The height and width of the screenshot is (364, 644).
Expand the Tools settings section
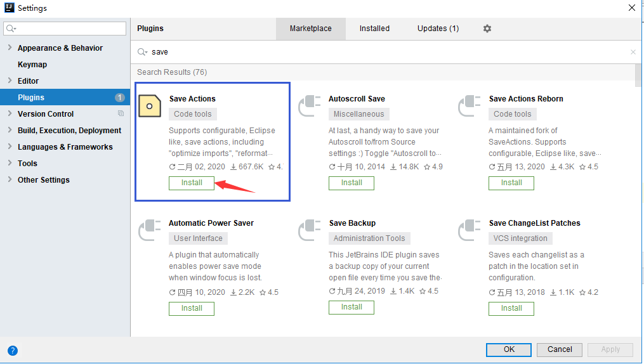pyautogui.click(x=10, y=162)
